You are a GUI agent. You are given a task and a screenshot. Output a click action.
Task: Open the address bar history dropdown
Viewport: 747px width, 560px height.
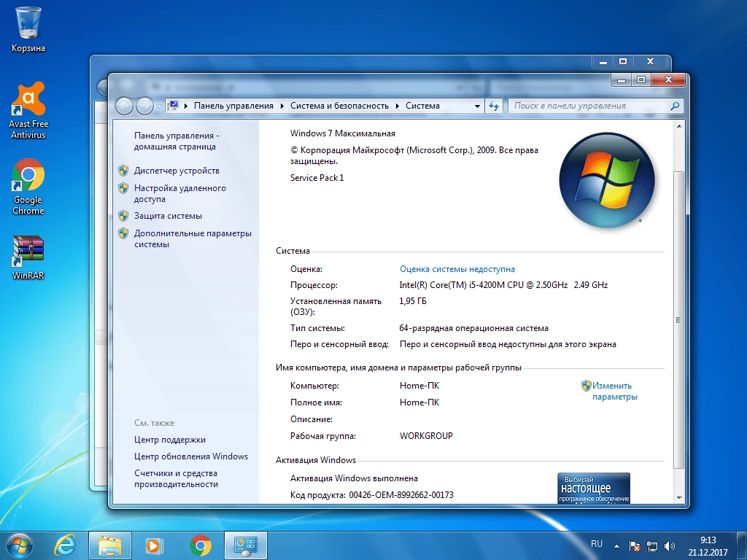click(x=477, y=106)
